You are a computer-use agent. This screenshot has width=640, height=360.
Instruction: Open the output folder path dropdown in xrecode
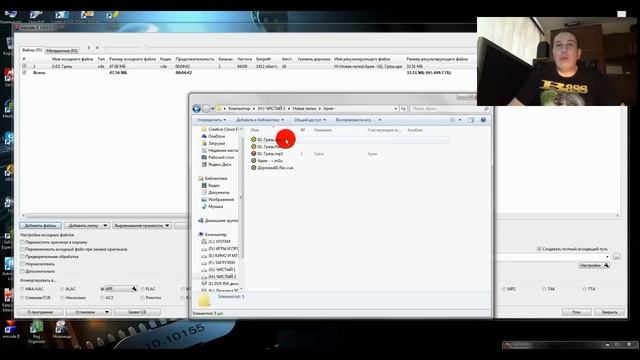coord(607,257)
